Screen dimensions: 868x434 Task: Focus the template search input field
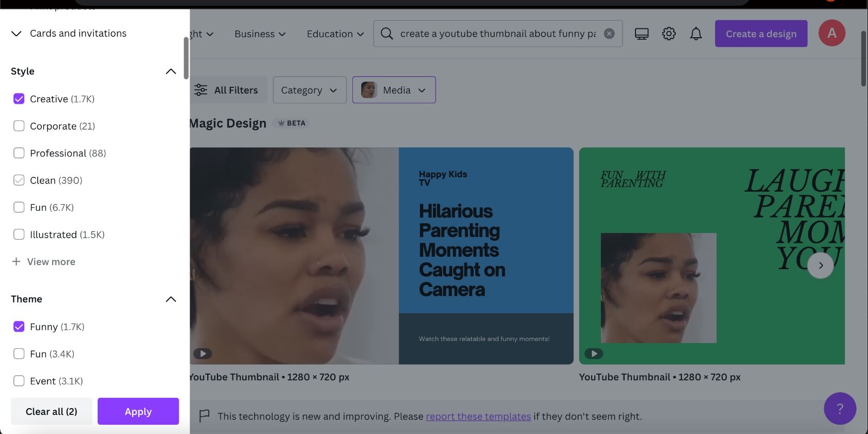498,34
